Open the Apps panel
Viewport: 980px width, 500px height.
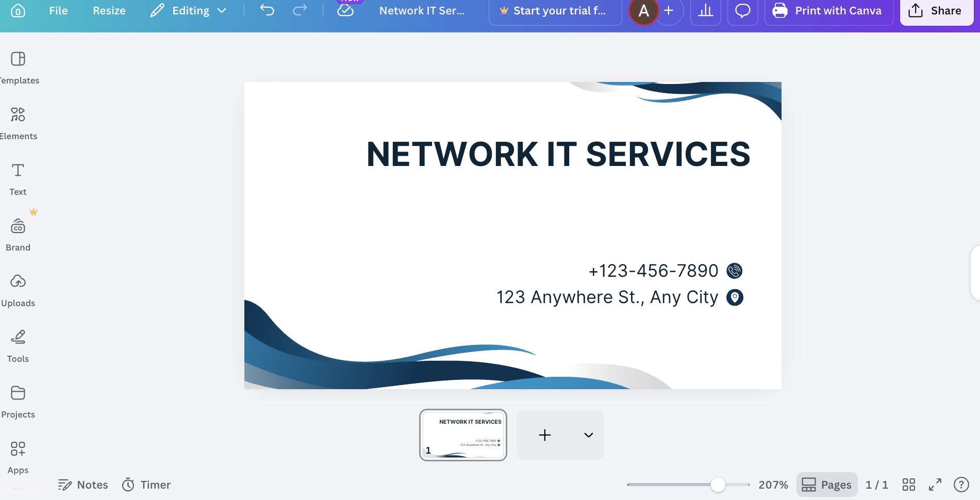click(x=18, y=457)
